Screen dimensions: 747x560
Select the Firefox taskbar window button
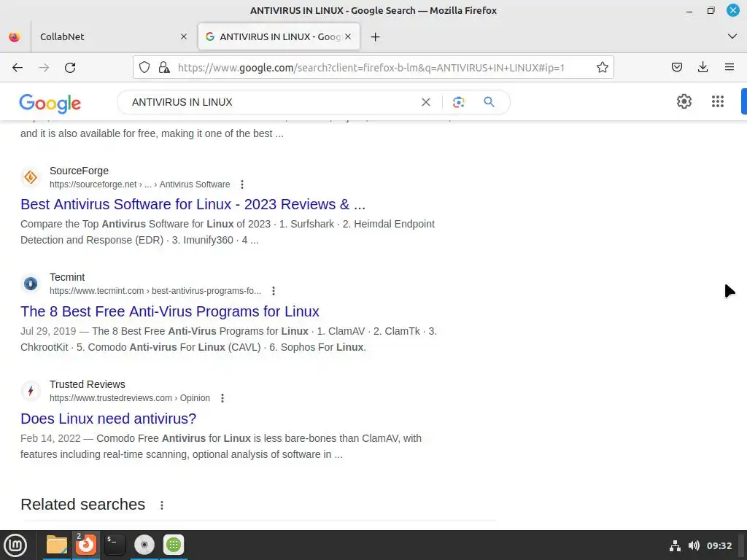[86, 545]
